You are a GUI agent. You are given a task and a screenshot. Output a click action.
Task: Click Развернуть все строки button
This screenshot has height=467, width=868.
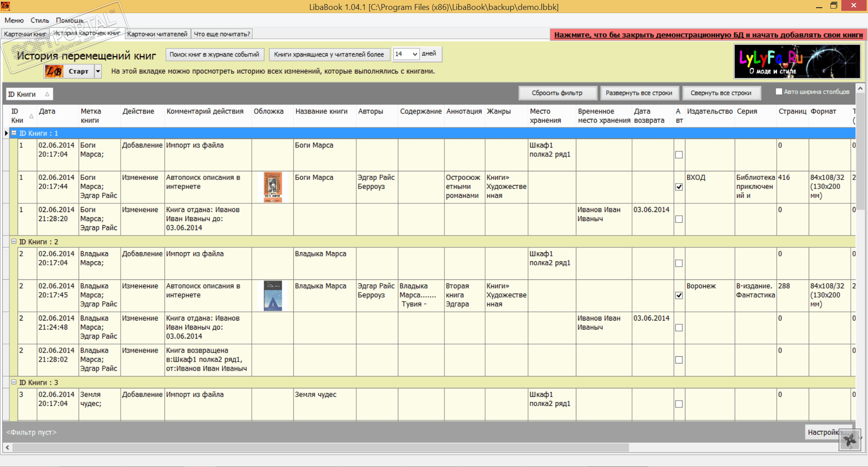[x=639, y=93]
